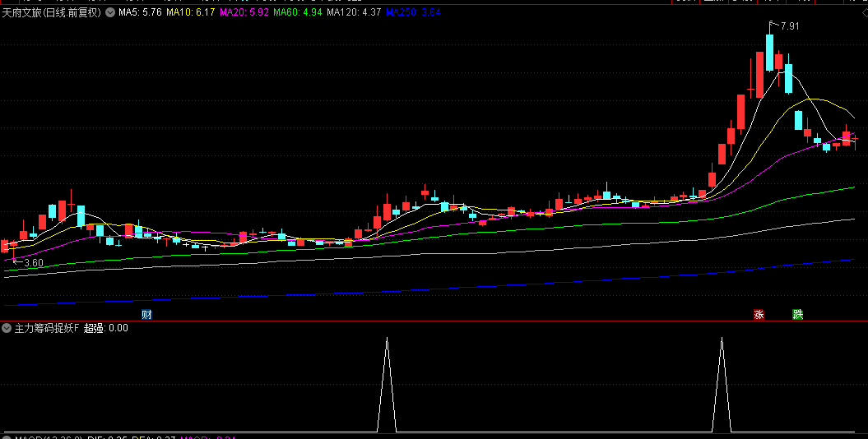
Task: Select the green MA60: 4.94 label
Action: (298, 12)
